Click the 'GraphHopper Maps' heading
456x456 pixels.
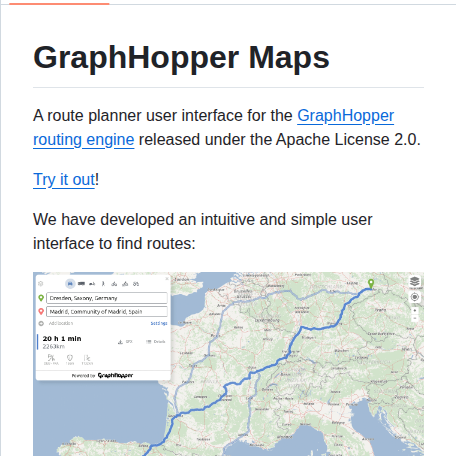[181, 58]
